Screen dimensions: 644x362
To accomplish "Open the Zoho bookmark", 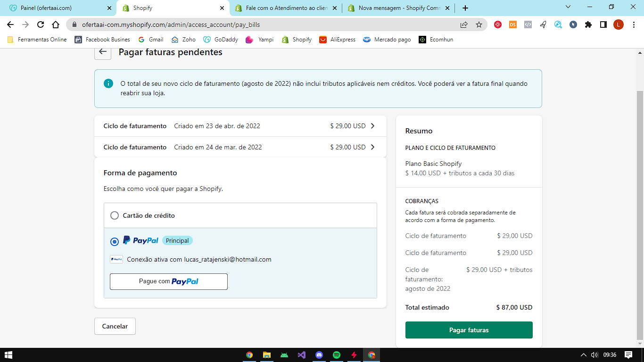I will coord(183,40).
